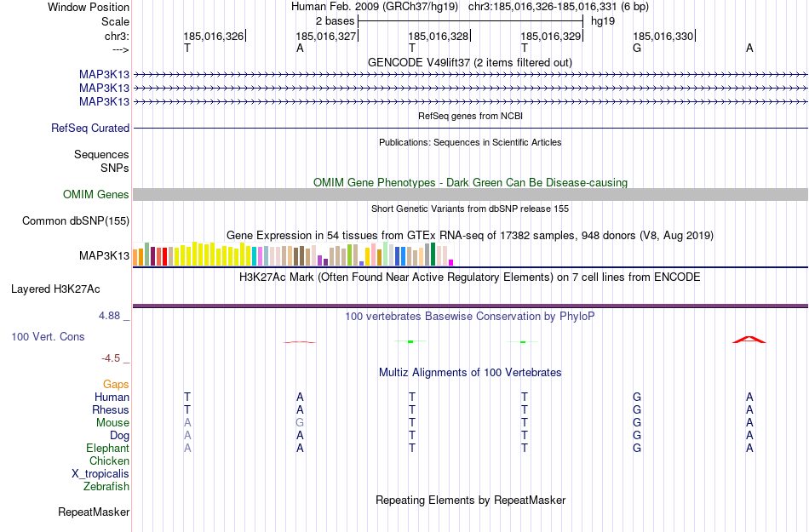The image size is (809, 532).
Task: Click the "Layered H3K27Ac" track label
Action: [x=55, y=289]
